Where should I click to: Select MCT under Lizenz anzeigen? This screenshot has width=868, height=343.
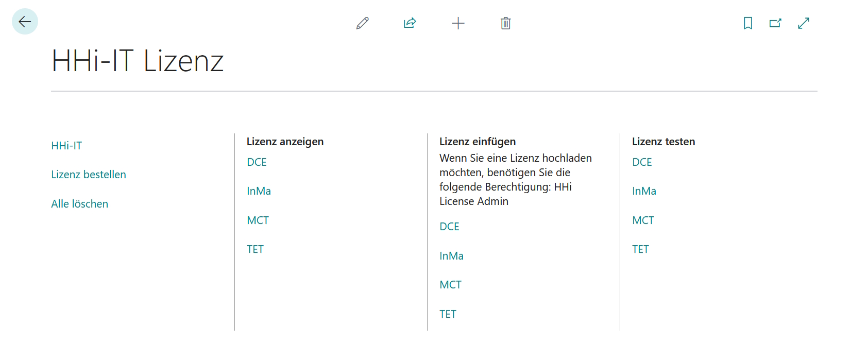[258, 220]
